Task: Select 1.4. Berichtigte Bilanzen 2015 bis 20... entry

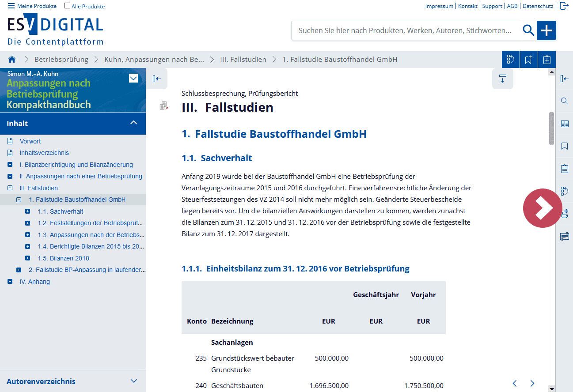Action: point(91,246)
